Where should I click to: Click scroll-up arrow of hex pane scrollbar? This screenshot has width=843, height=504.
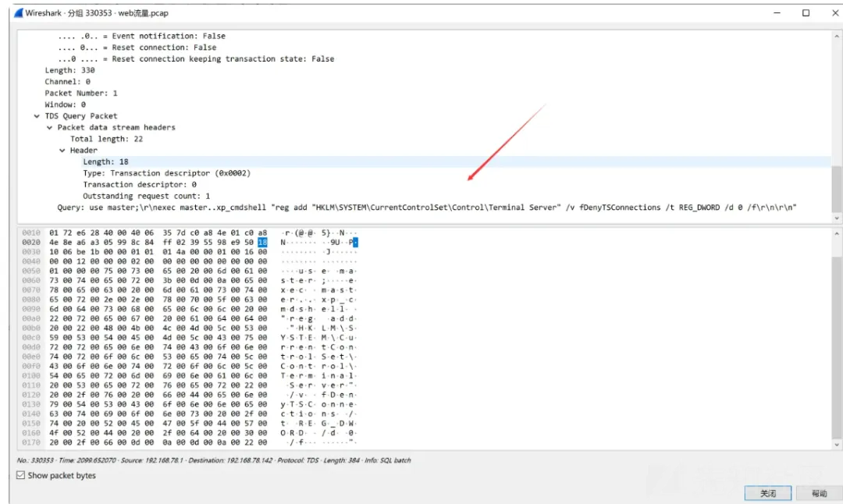tap(837, 234)
